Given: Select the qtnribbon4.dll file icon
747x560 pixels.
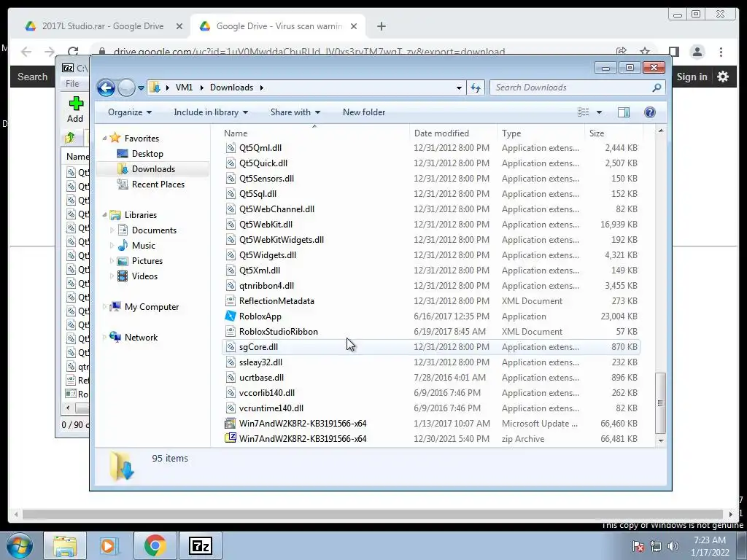Looking at the screenshot, I should coord(231,286).
